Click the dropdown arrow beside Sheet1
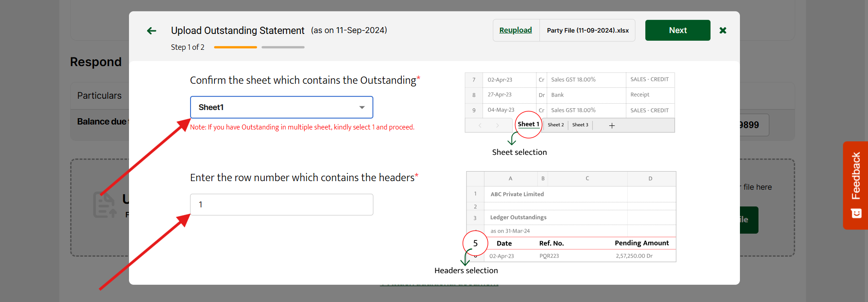Viewport: 868px width, 302px height. (x=362, y=107)
